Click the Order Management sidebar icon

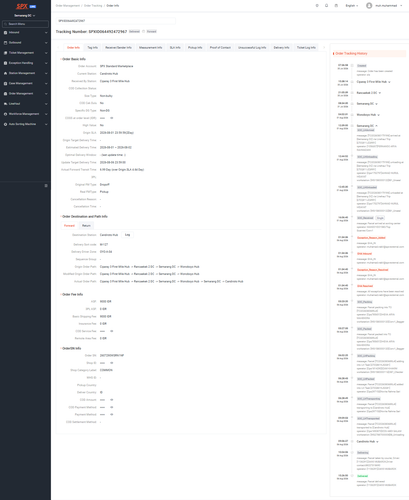point(5,94)
